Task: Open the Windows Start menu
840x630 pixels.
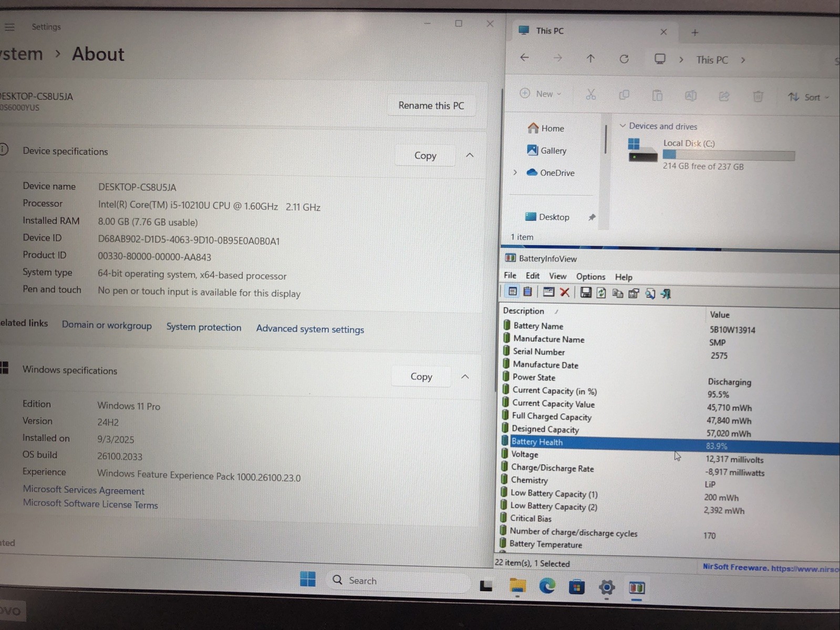Action: point(308,579)
